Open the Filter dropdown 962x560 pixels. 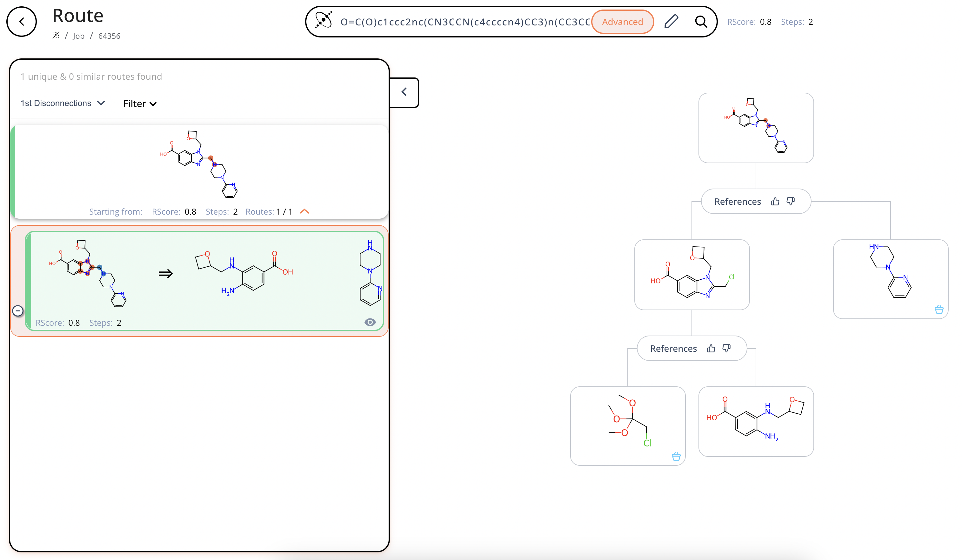[x=140, y=104]
